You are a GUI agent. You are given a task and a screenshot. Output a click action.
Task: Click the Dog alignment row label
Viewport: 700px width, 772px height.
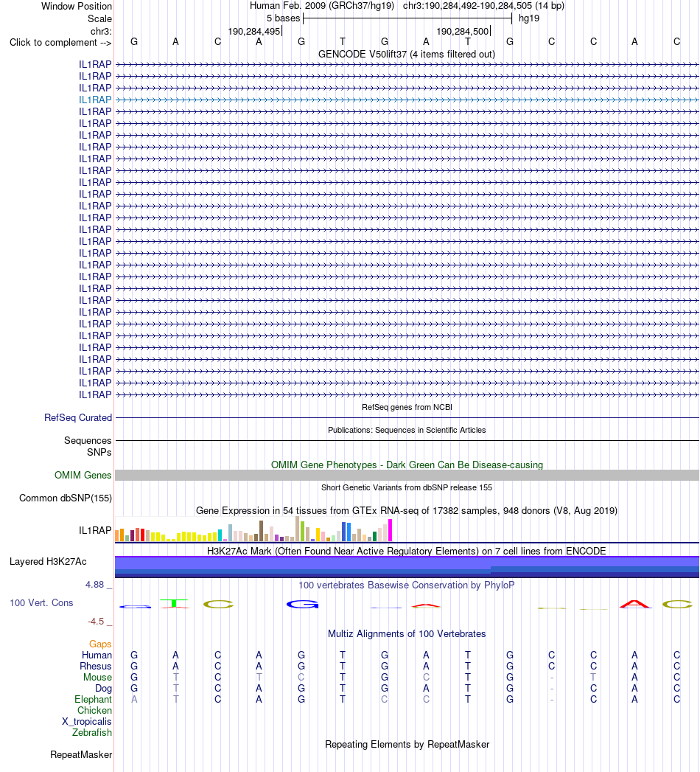103,688
